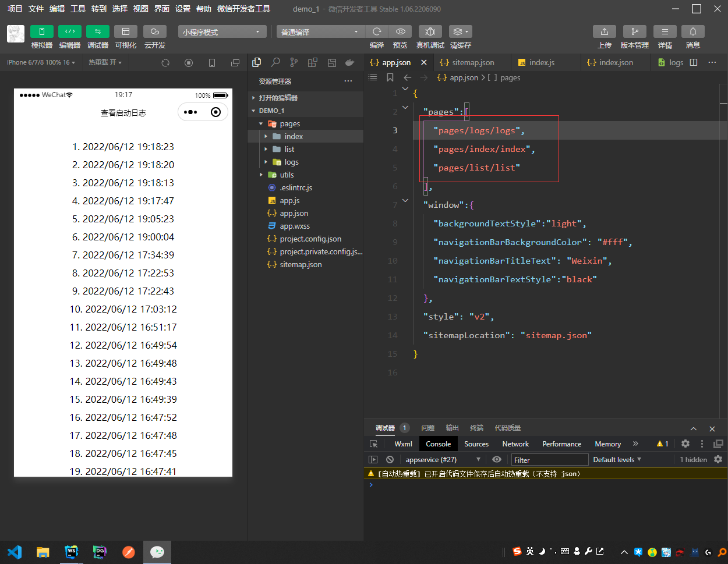The height and width of the screenshot is (564, 728).
Task: Open 云开发 cloud development
Action: [x=155, y=31]
